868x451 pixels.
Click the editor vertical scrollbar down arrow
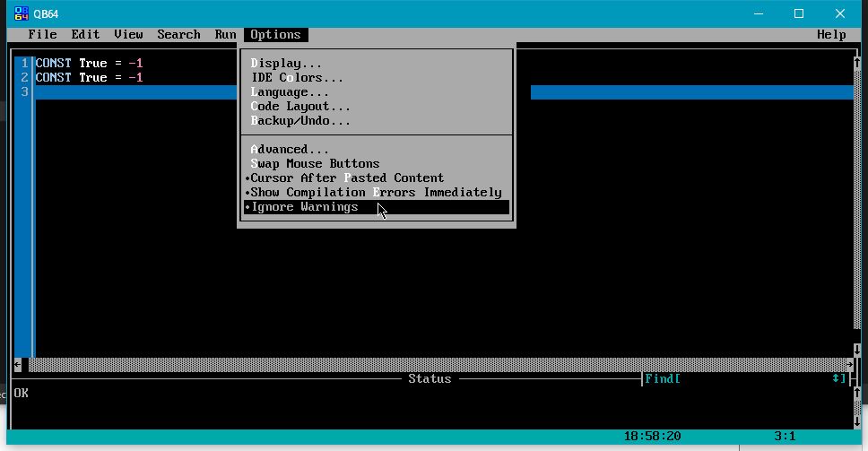(x=856, y=351)
